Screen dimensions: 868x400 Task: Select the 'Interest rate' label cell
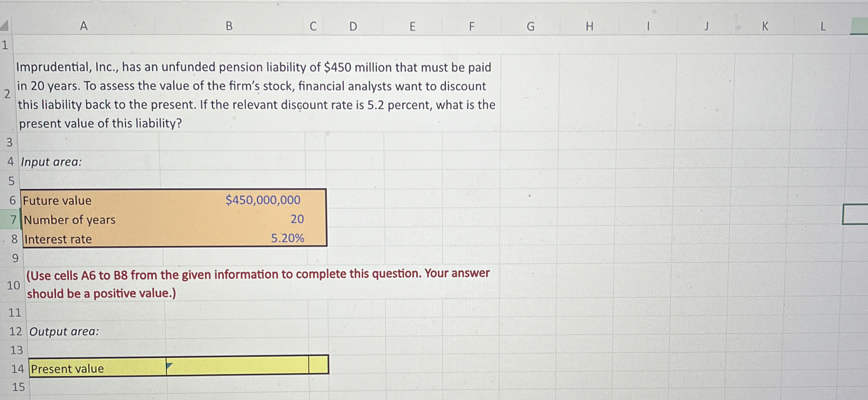93,239
